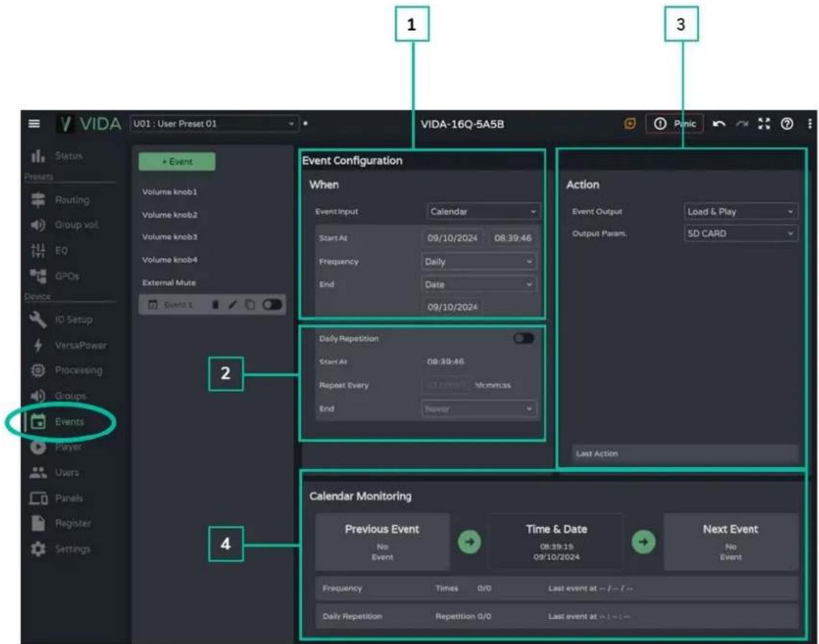
Task: Select Volume knob4 event
Action: click(169, 260)
